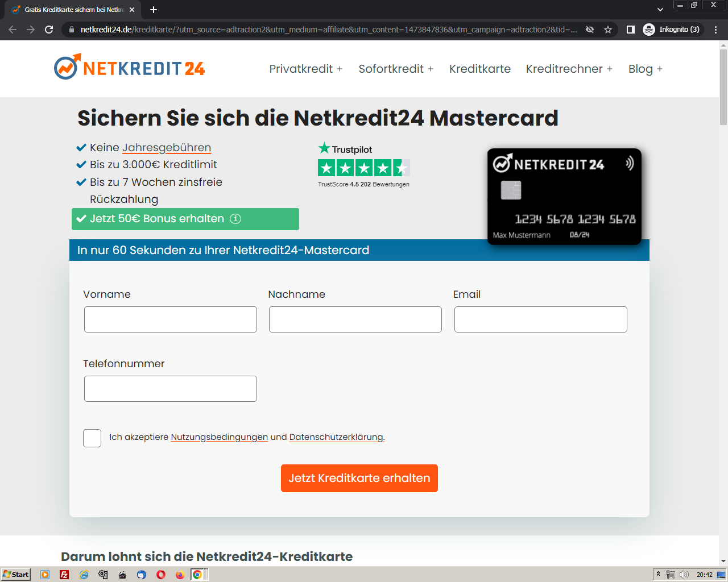Screen dimensions: 728x582
Task: Go back to the previous page
Action: click(x=13, y=30)
